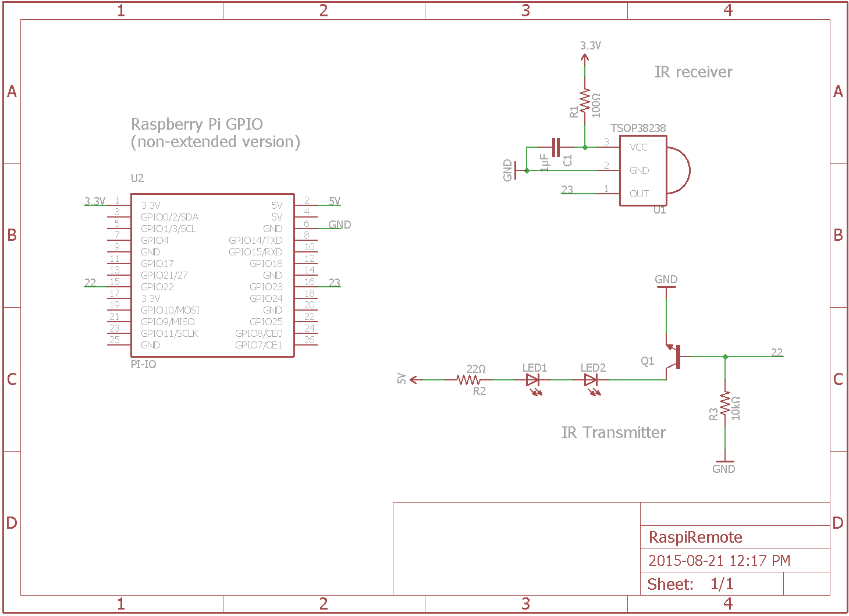
Task: Click the 5V supply arrow near R2
Action: coord(414,380)
